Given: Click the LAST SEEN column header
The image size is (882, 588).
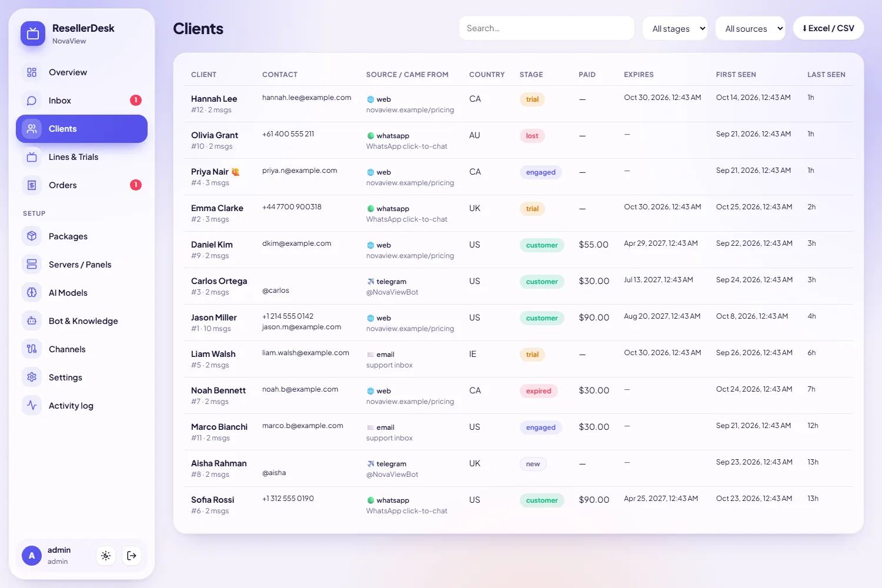Looking at the screenshot, I should [826, 75].
